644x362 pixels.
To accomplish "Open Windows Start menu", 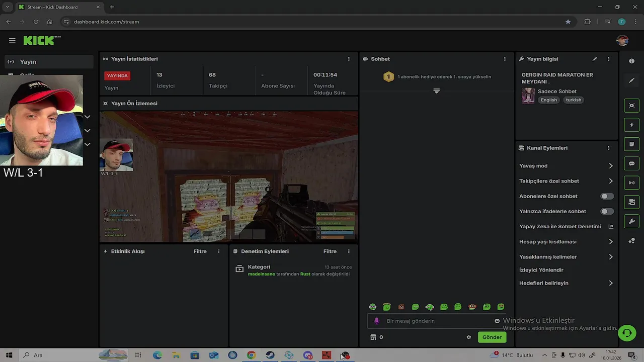I will click(x=9, y=355).
